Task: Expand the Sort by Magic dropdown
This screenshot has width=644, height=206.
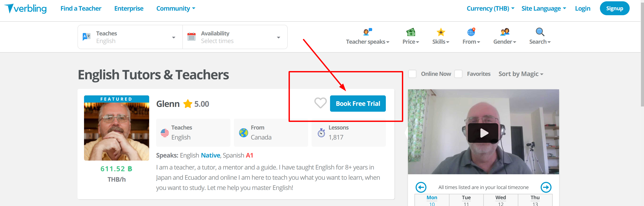Action: tap(521, 74)
